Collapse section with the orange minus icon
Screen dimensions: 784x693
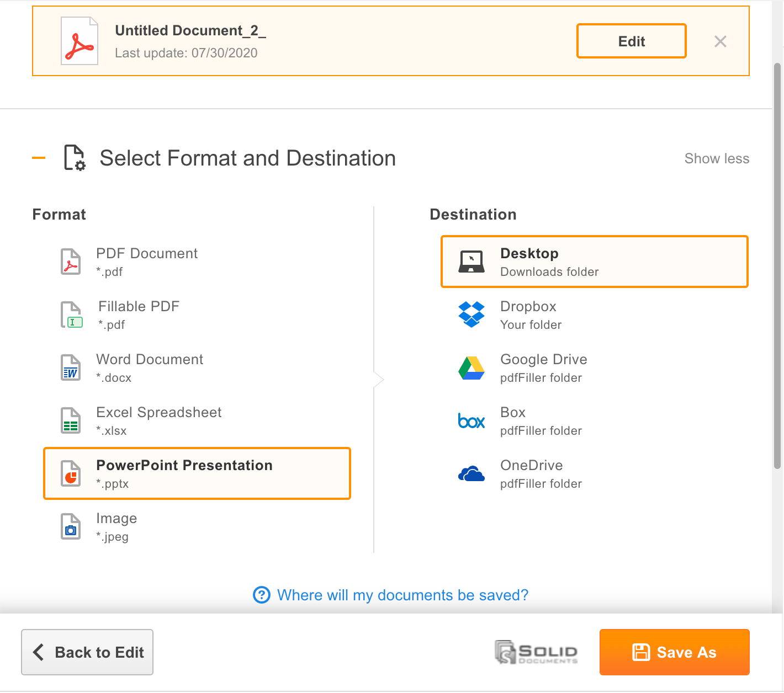39,158
